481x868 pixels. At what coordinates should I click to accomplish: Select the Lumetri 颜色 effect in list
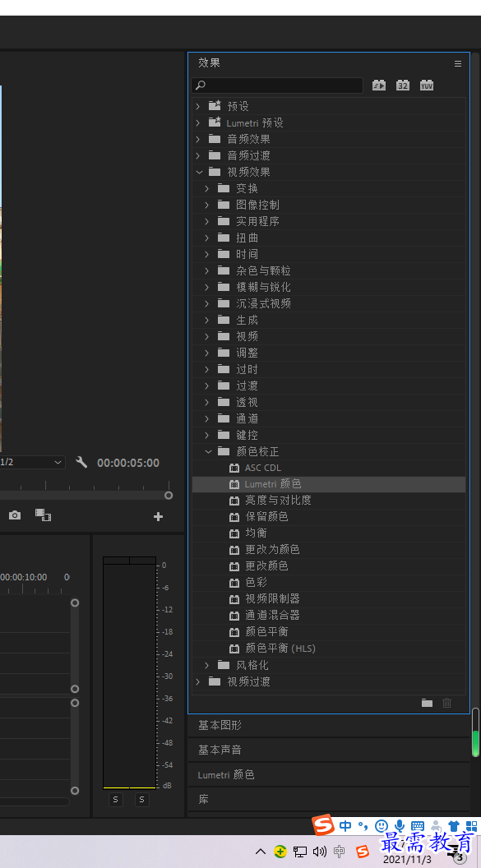329,484
